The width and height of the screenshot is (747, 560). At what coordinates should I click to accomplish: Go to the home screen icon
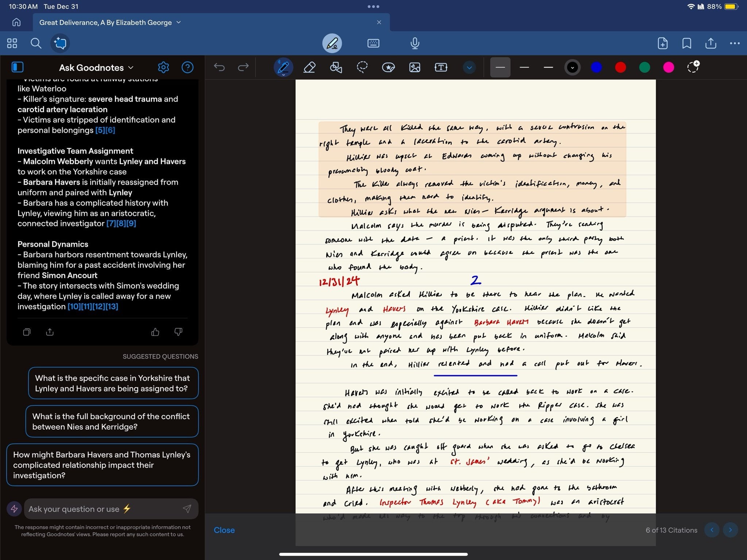tap(16, 22)
